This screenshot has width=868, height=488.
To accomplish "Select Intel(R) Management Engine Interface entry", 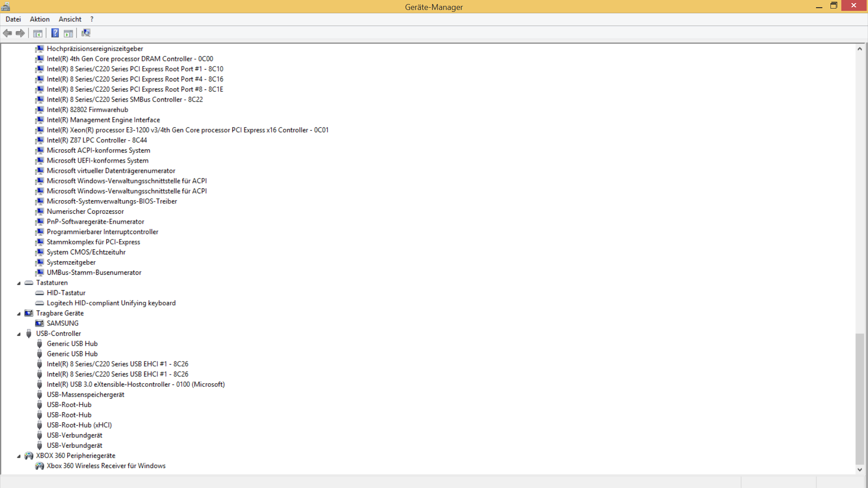I will point(103,120).
